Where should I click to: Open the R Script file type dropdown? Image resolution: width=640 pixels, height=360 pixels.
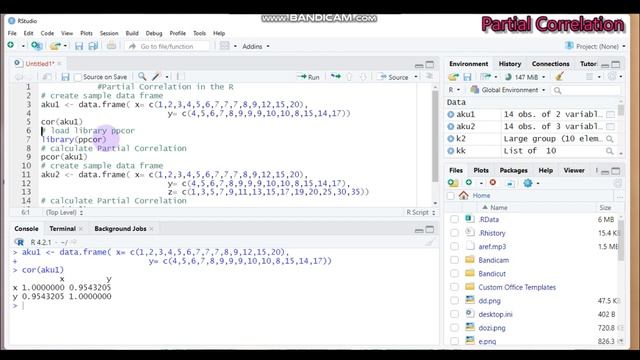[420, 212]
